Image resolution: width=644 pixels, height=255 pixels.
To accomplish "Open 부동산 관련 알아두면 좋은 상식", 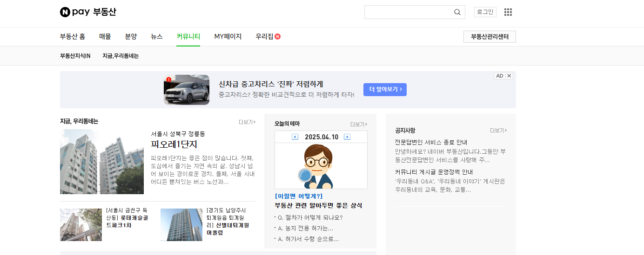I will pos(318,205).
